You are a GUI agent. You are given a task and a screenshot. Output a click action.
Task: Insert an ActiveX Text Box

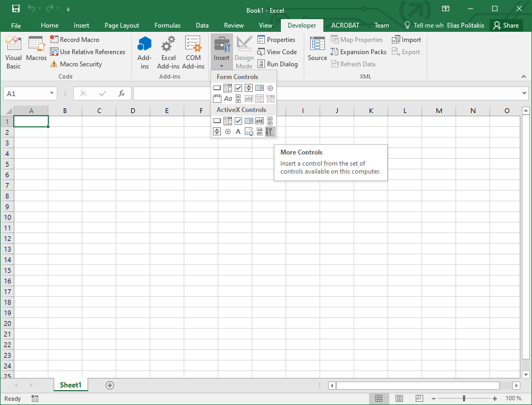pos(260,120)
